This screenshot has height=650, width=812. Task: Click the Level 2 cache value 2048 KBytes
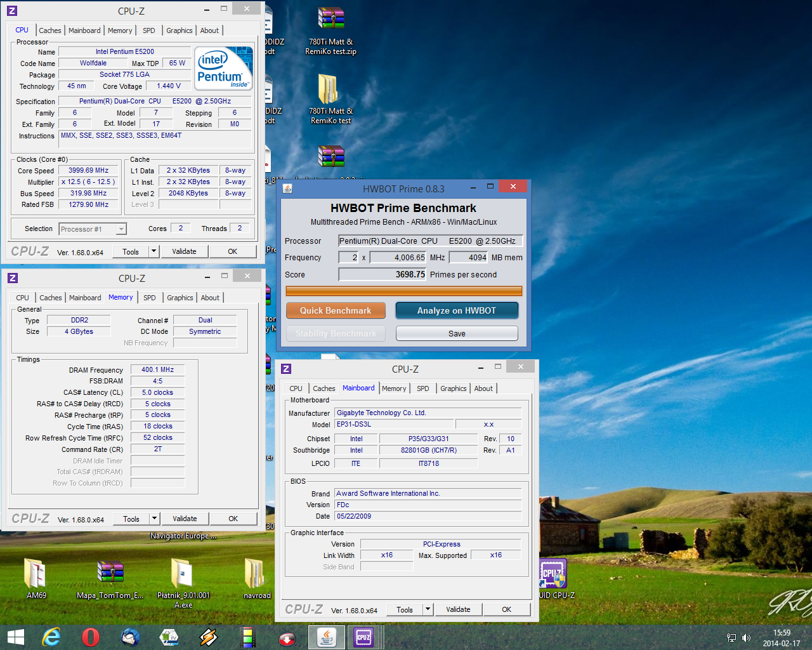pos(188,193)
